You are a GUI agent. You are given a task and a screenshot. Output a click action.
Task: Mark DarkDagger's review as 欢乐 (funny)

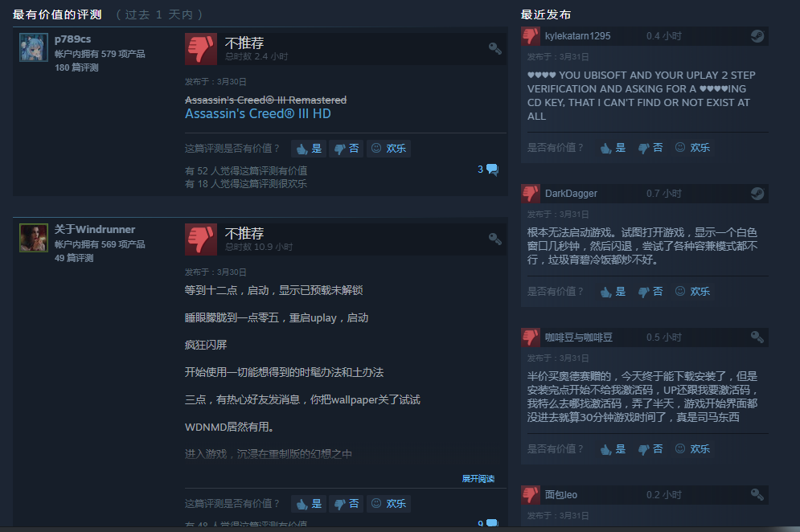(x=692, y=291)
